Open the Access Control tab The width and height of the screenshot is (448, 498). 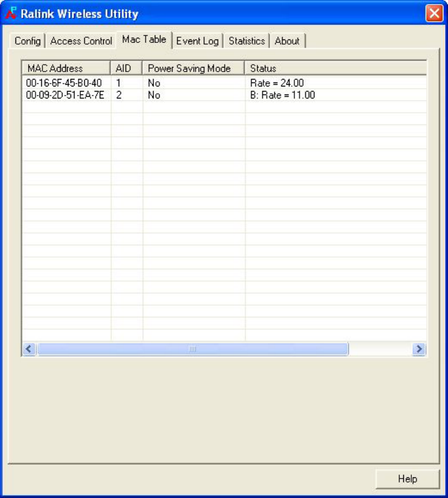(x=81, y=41)
